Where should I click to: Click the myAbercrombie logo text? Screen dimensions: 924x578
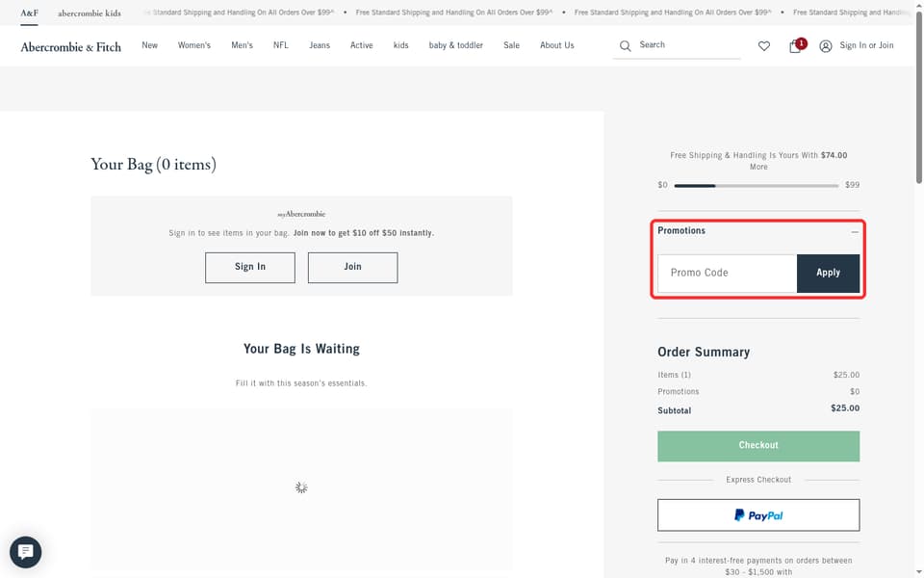pyautogui.click(x=301, y=214)
